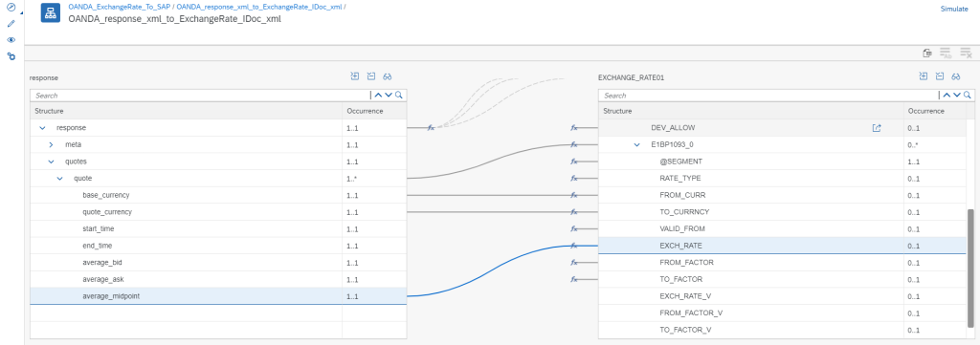The height and width of the screenshot is (345, 980).
Task: Open the settings gears icon in sidebar
Action: 11,56
